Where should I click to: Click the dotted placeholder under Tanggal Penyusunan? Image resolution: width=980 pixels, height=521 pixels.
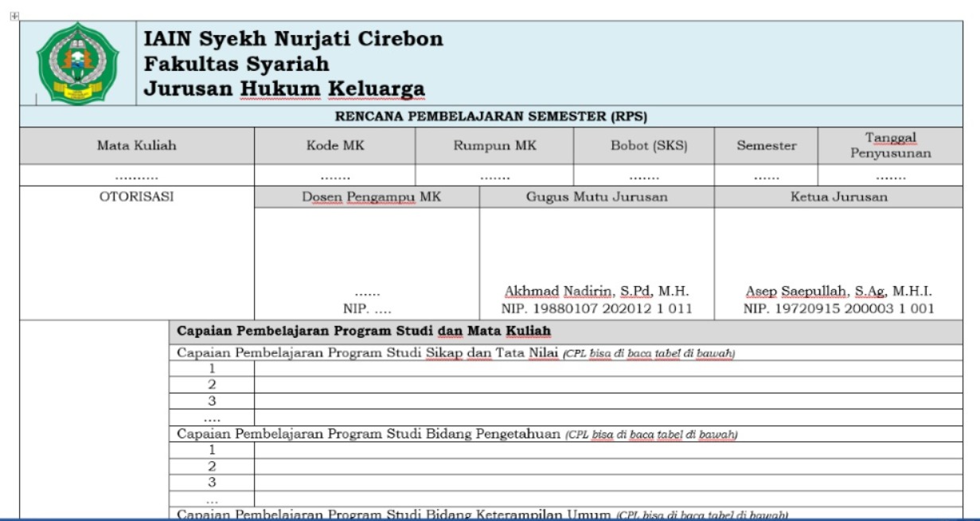click(890, 177)
